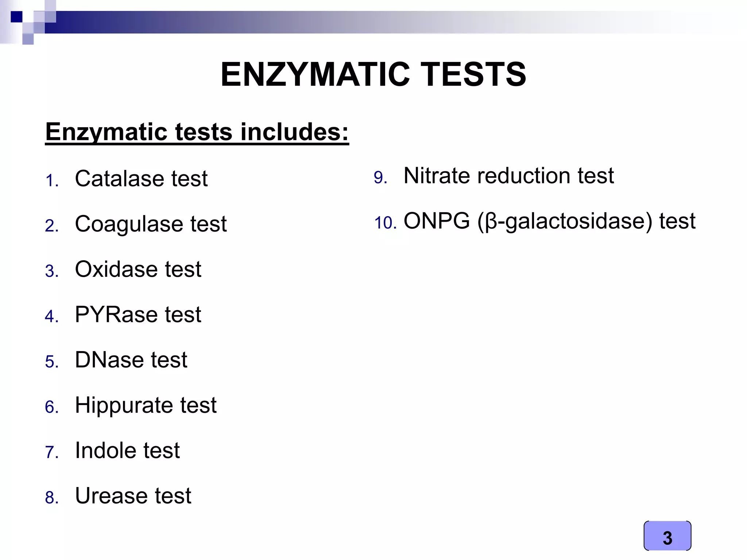Image resolution: width=747 pixels, height=560 pixels.
Task: Click list number 1 beside Catalase
Action: click(51, 181)
